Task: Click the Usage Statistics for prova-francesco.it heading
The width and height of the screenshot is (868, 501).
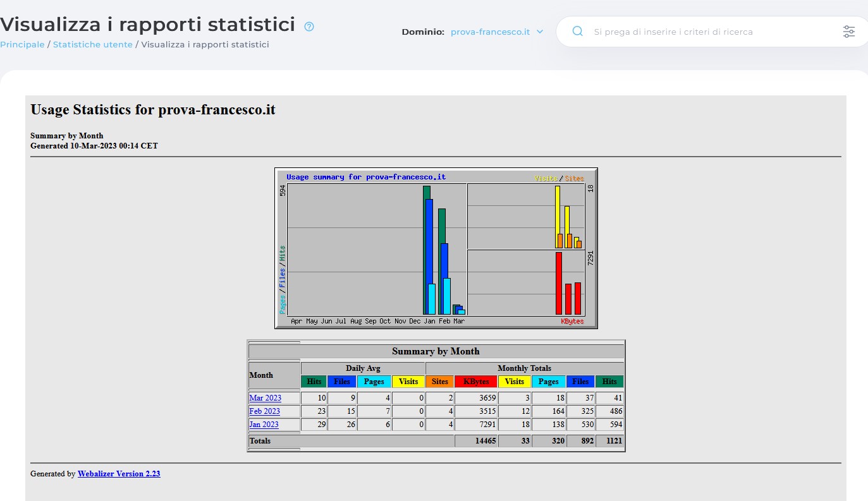Action: tap(153, 109)
